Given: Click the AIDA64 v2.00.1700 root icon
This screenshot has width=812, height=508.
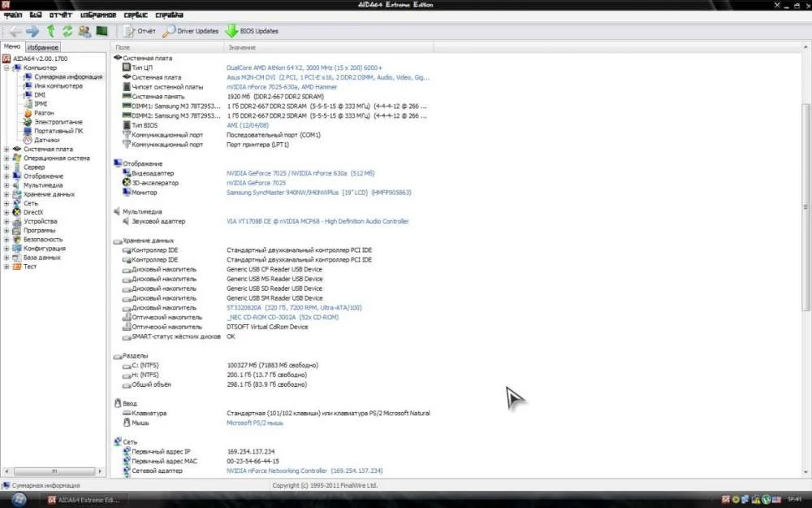Looking at the screenshot, I should (x=6, y=59).
